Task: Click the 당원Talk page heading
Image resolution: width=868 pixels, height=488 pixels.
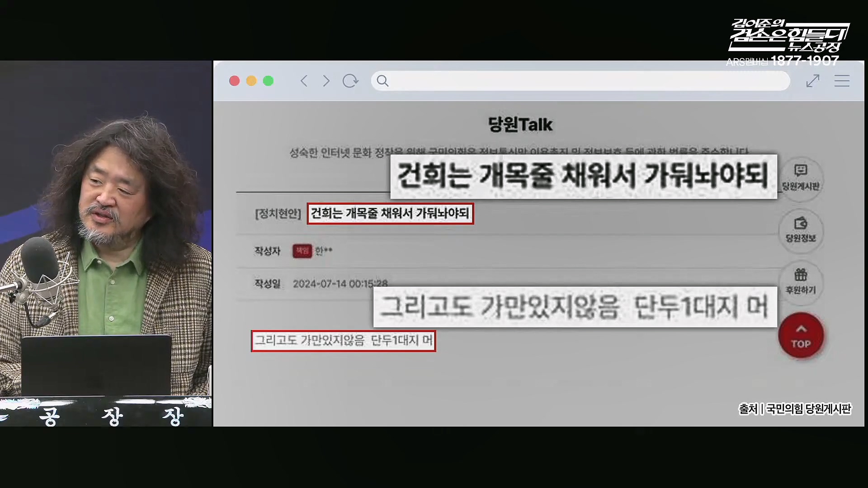Action: point(520,125)
